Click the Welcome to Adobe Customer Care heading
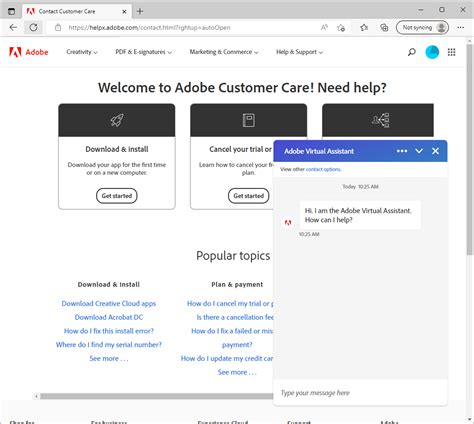 click(x=242, y=87)
